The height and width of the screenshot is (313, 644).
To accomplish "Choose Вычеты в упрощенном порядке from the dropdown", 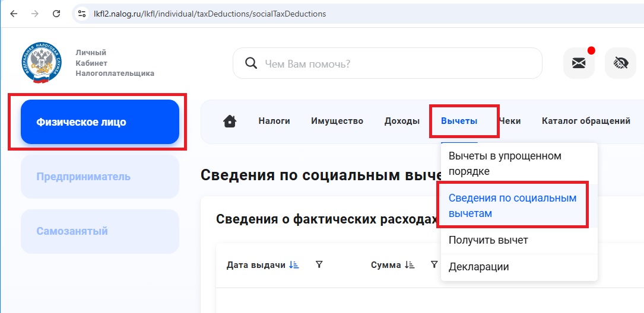I will point(505,164).
